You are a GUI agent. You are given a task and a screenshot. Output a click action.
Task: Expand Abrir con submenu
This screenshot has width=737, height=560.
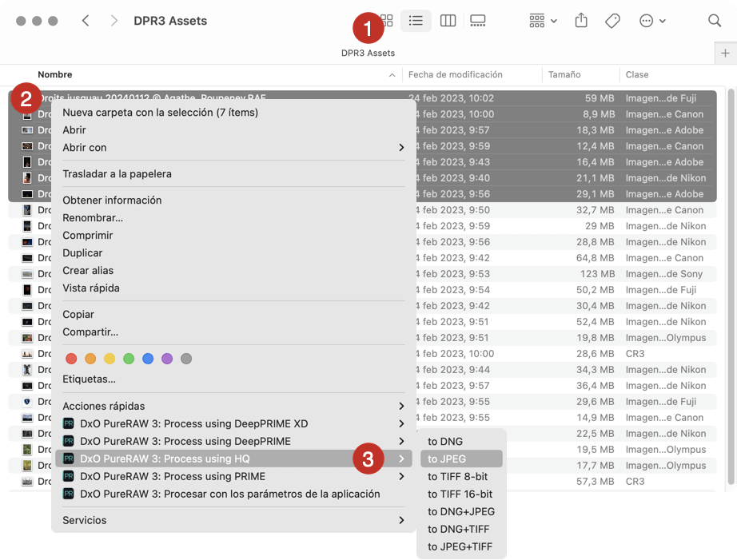(x=233, y=148)
